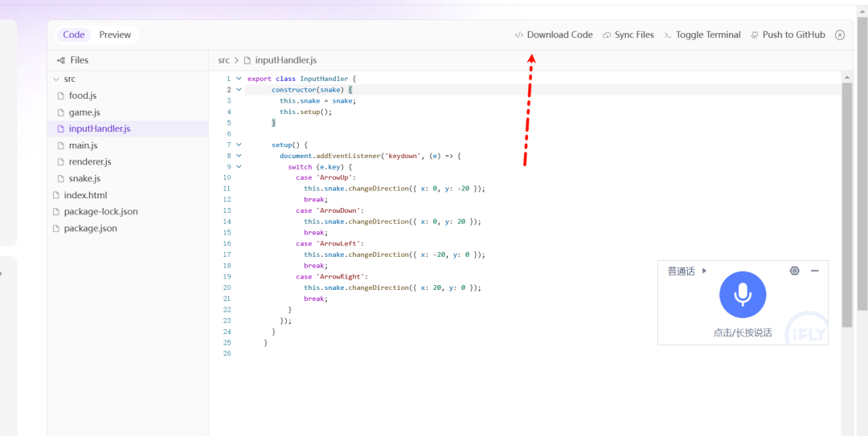Click line number 10 in the gutter
Screen dimensions: 868x436
(227, 177)
